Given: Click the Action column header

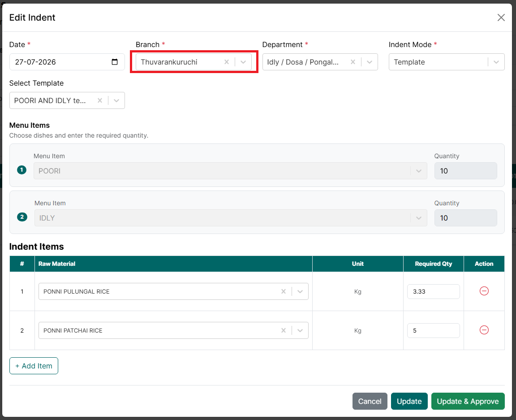Looking at the screenshot, I should pyautogui.click(x=484, y=264).
